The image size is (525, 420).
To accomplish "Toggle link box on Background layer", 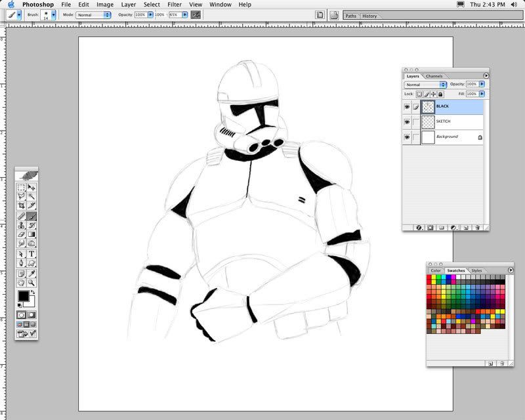I will (416, 137).
